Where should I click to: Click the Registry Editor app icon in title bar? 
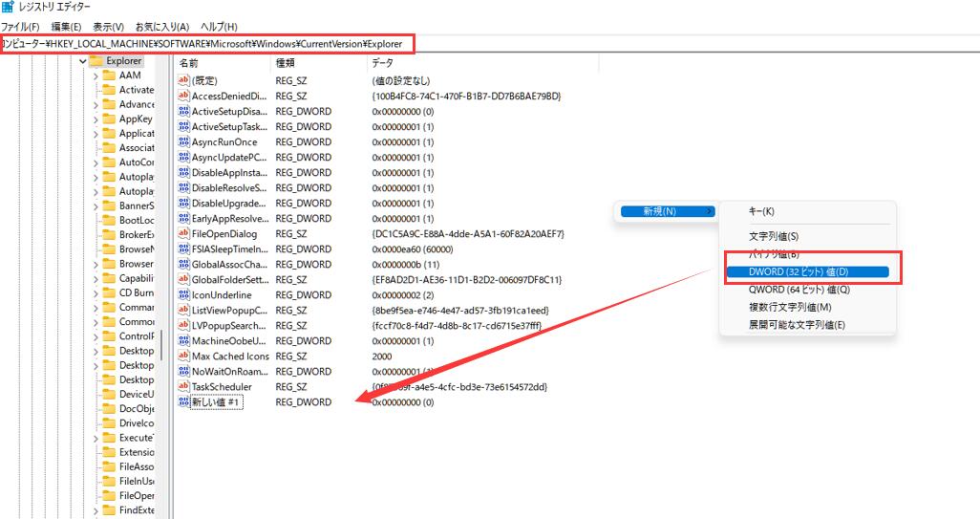point(8,8)
